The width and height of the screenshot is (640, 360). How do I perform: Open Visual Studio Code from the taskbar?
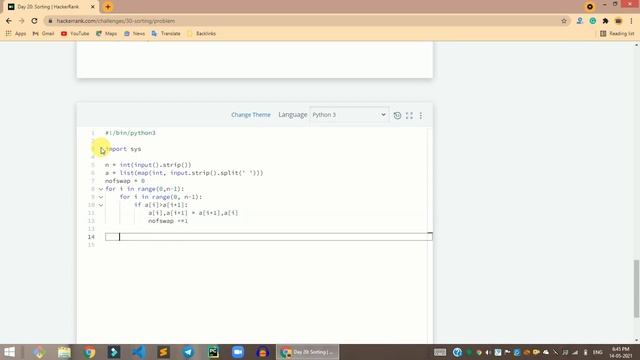coord(139,352)
